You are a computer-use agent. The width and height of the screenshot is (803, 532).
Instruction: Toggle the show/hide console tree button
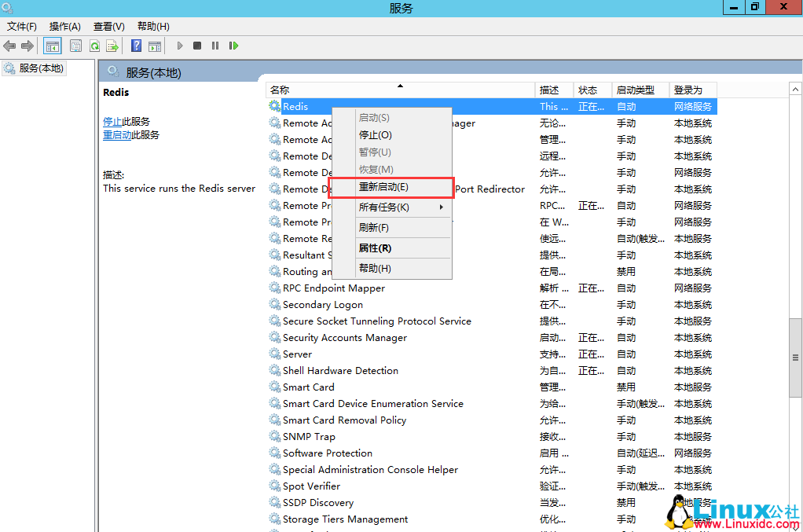point(53,46)
